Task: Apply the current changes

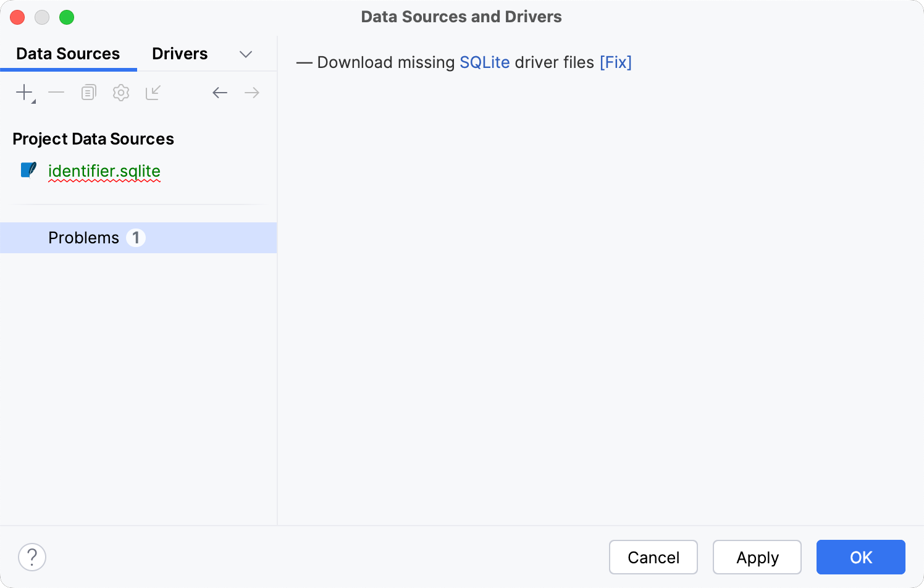Action: point(757,556)
